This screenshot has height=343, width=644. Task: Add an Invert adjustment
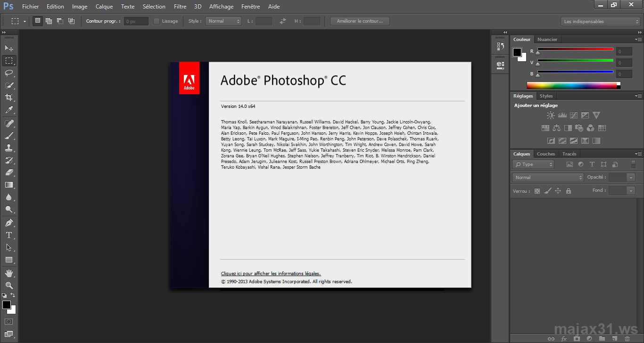(x=551, y=140)
